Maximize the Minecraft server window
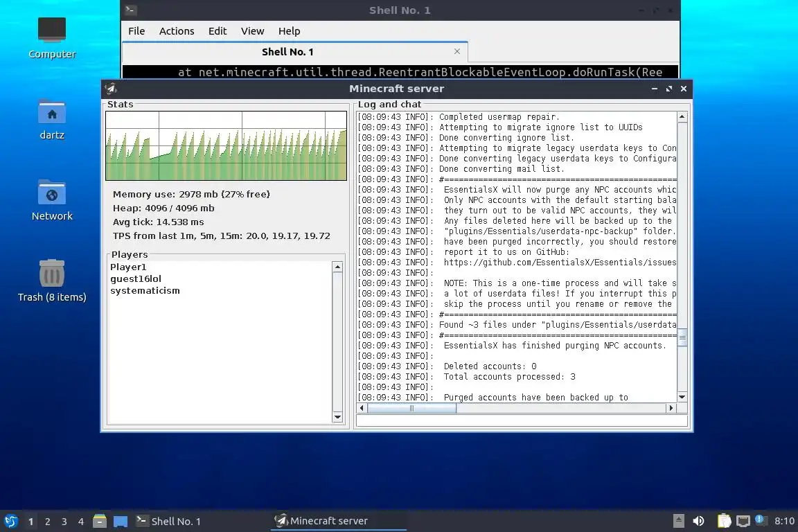Screen dimensions: 798x532 [x=669, y=89]
